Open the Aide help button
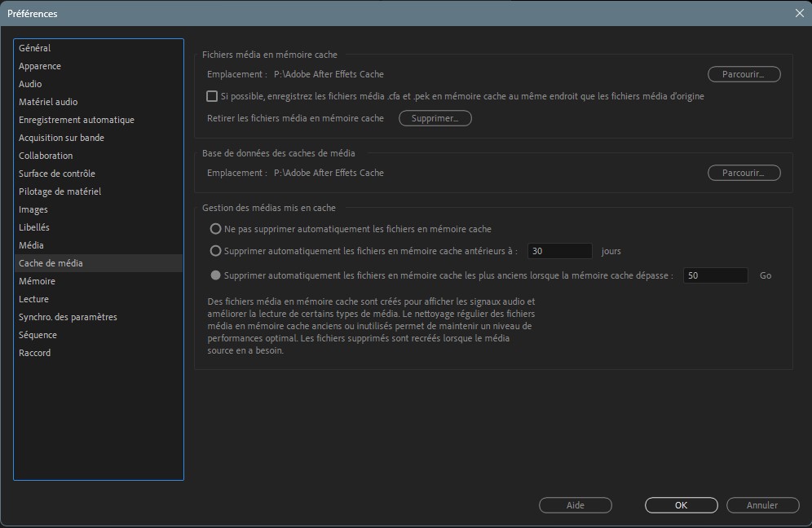Screen dimensions: 812x528 (575, 505)
